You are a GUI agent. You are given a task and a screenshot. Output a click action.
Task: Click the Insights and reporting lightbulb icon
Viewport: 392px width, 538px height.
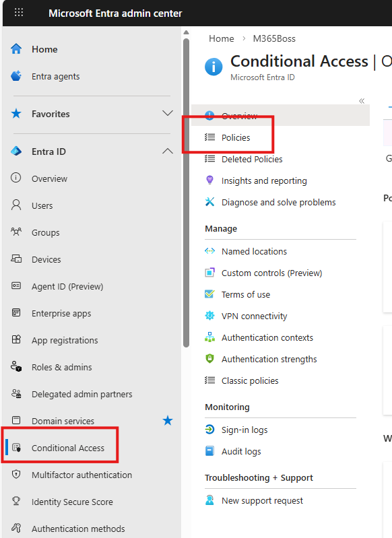coord(209,180)
